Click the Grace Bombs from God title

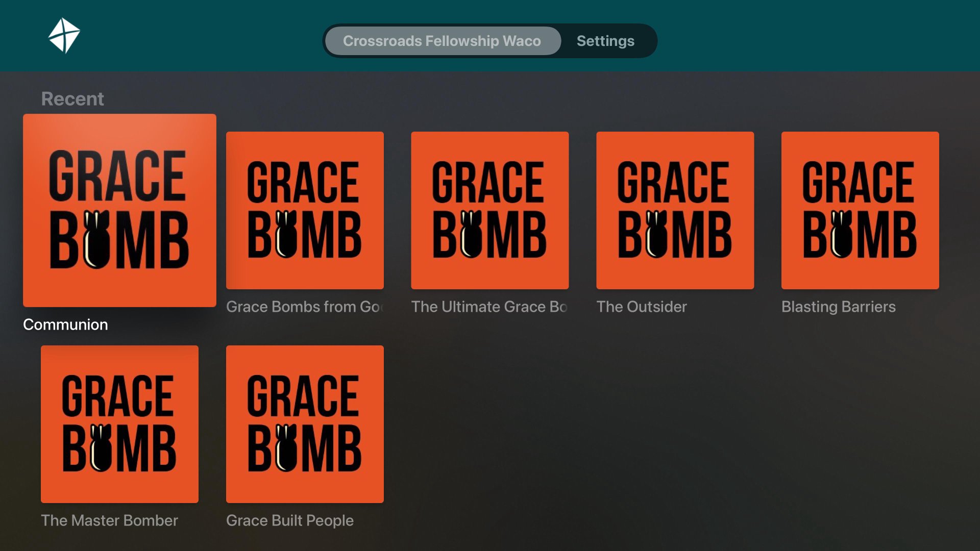pyautogui.click(x=305, y=307)
